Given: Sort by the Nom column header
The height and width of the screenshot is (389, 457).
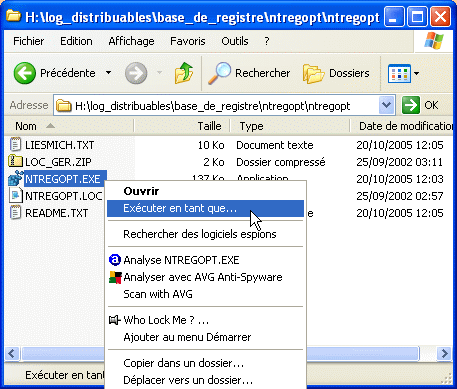Looking at the screenshot, I should point(69,126).
